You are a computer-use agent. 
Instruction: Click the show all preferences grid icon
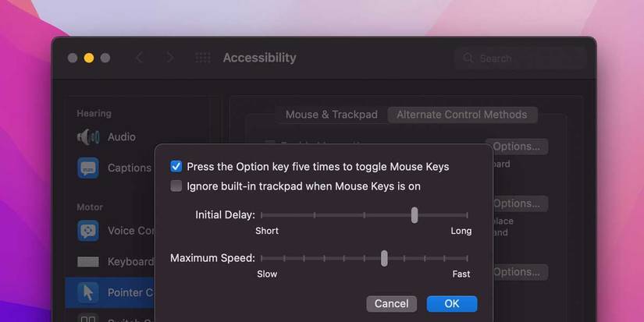(203, 58)
